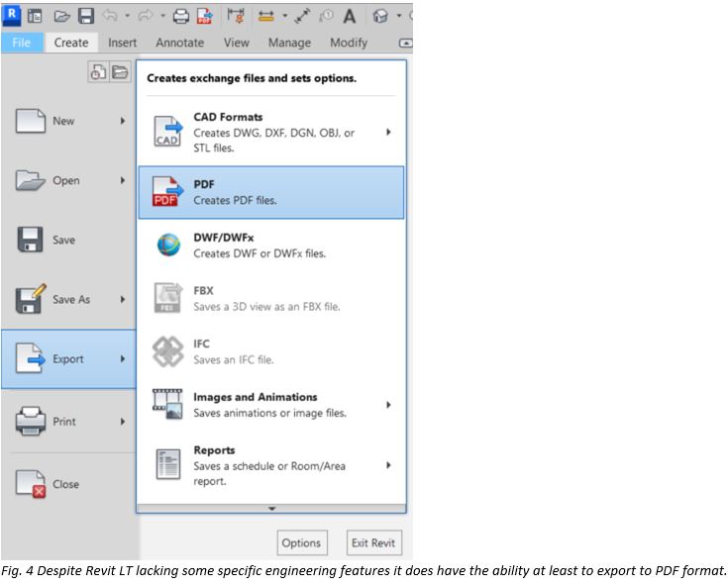Select the Reports export option

[271, 465]
